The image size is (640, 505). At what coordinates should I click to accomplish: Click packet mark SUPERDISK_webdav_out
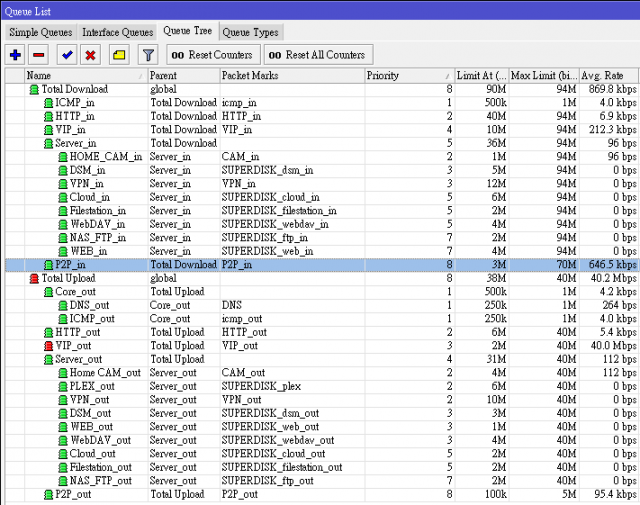[x=278, y=440]
